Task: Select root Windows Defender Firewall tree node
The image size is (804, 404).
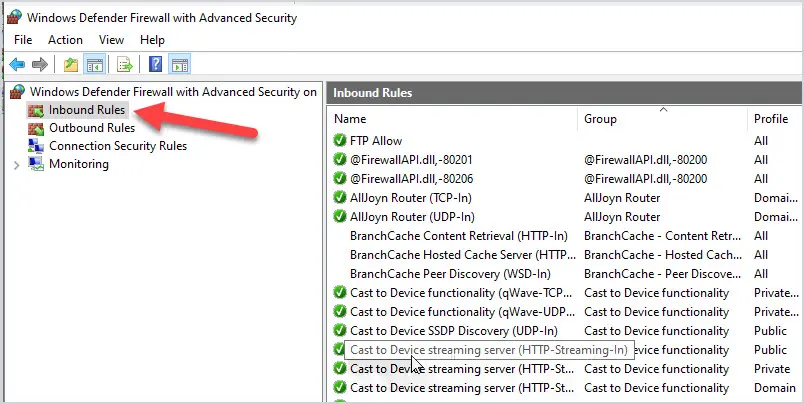Action: [x=173, y=92]
